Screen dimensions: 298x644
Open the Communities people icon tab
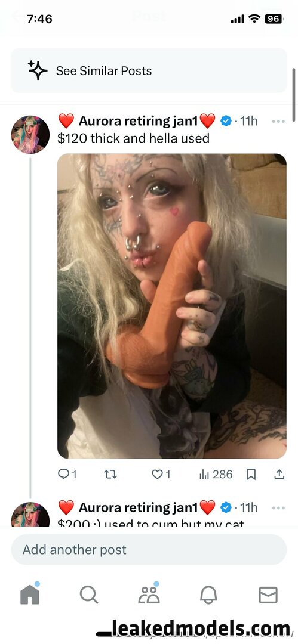tap(149, 594)
